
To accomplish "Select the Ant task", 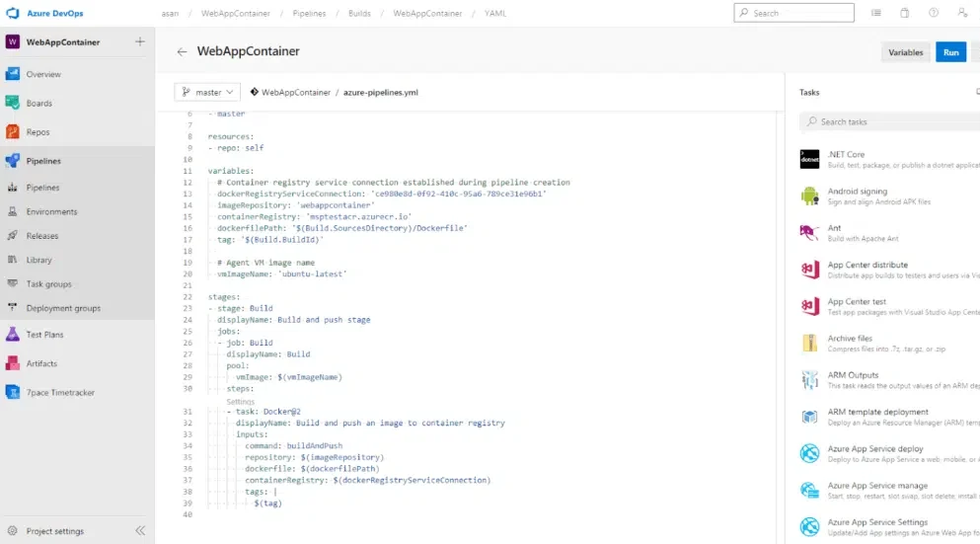I will point(889,233).
